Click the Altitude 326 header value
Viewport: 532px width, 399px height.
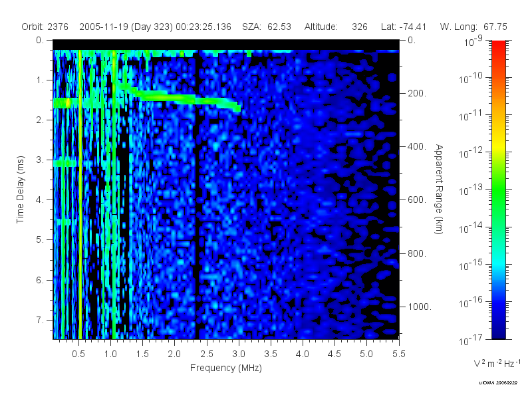(336, 27)
